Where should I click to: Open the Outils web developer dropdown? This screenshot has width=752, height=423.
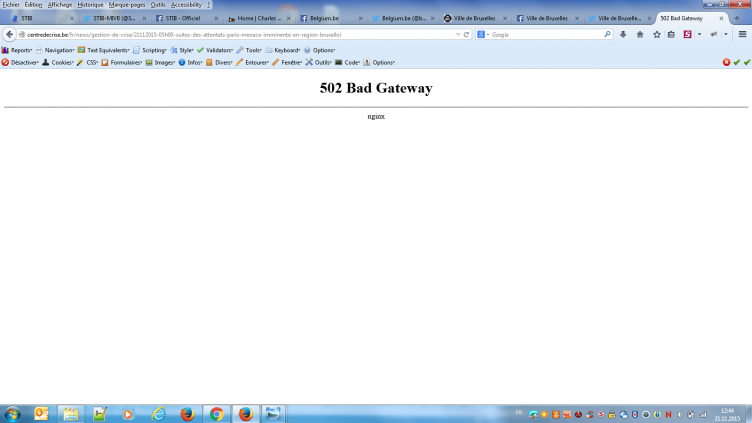[318, 62]
